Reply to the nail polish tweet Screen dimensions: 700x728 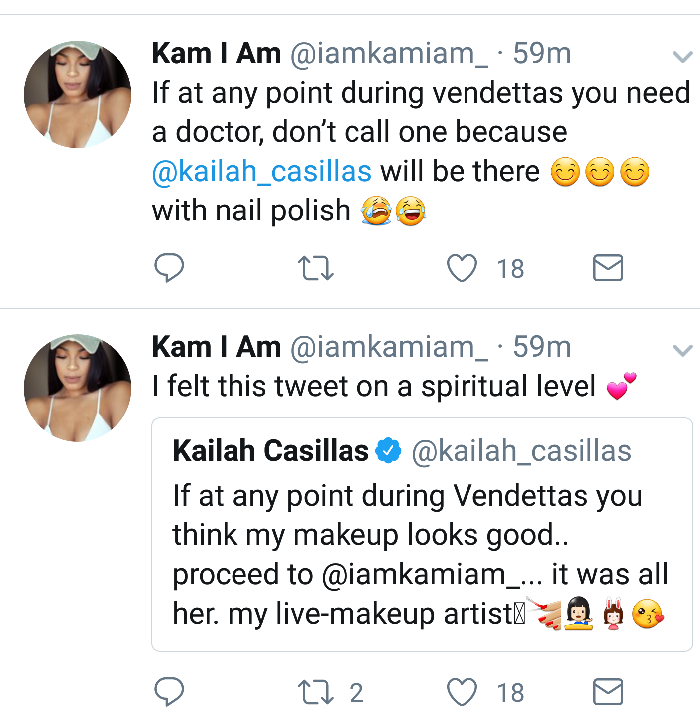tap(169, 268)
